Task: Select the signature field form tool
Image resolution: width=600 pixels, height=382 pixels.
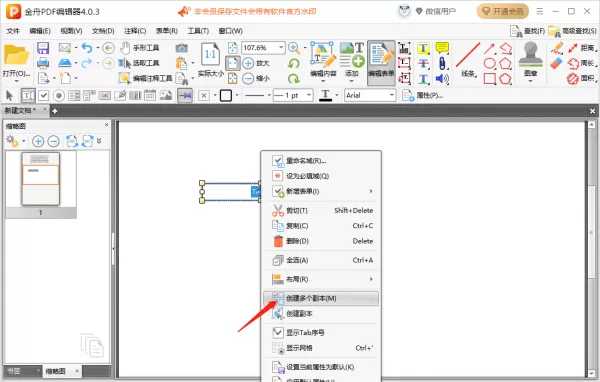Action: (120, 95)
